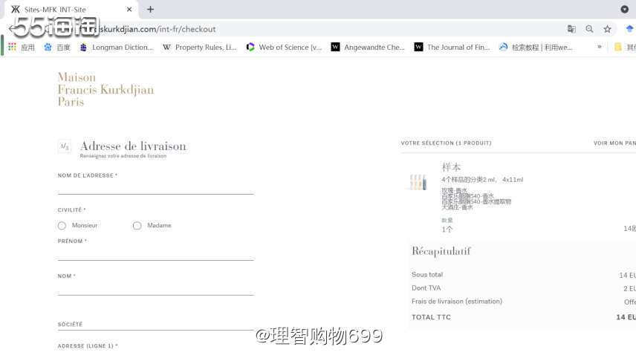Focus the Nom de l'adresse field
The height and width of the screenshot is (364, 636).
(x=156, y=188)
